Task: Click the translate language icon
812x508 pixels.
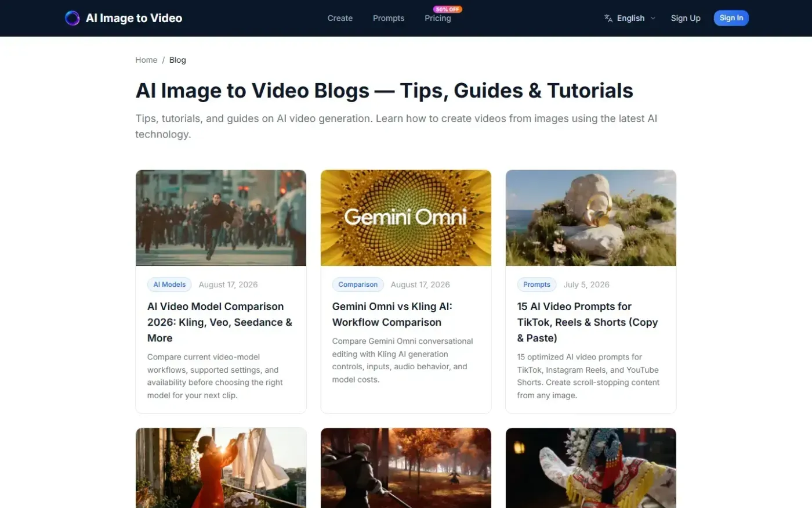Action: [x=608, y=18]
